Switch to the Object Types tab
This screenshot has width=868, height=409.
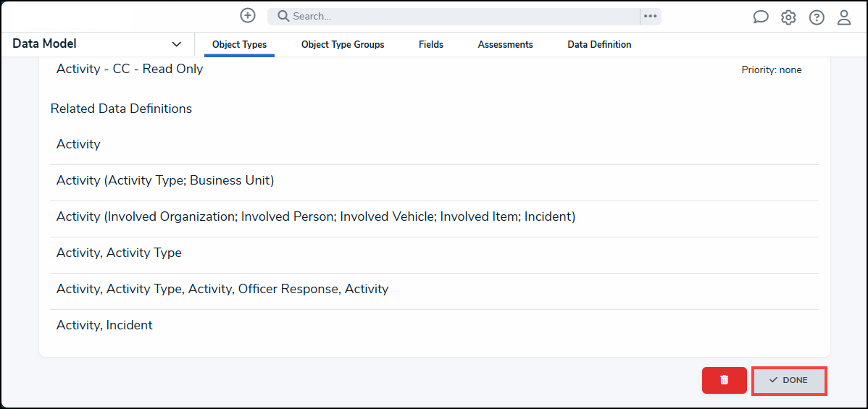(x=239, y=45)
